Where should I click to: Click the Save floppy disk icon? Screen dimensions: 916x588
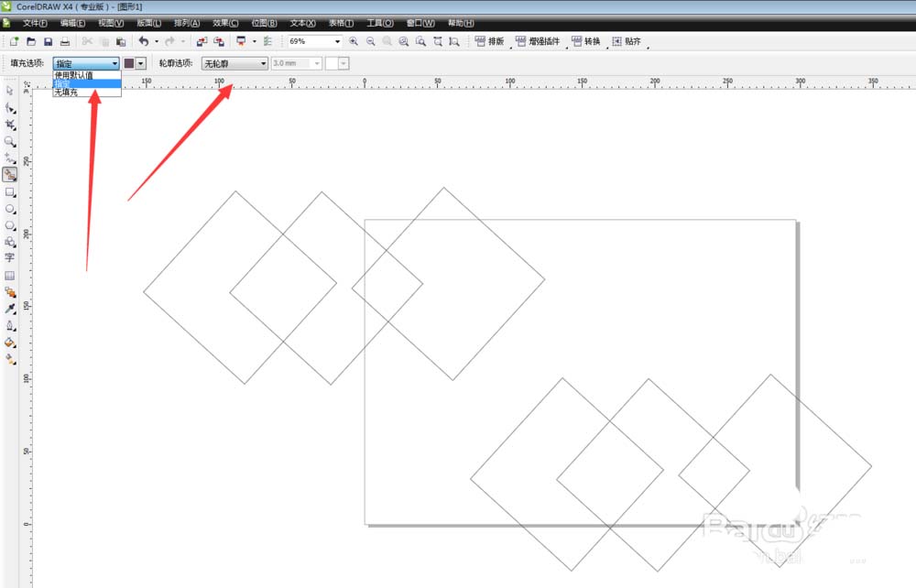point(49,41)
